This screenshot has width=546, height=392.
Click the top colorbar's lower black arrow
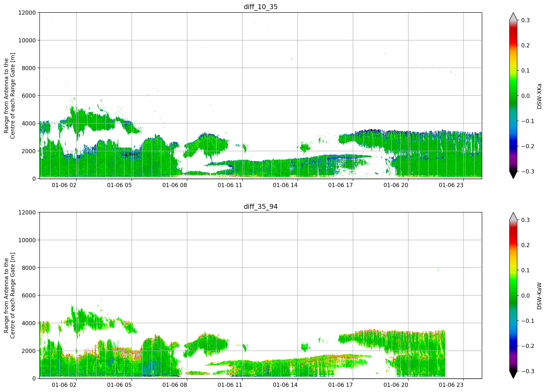(513, 175)
